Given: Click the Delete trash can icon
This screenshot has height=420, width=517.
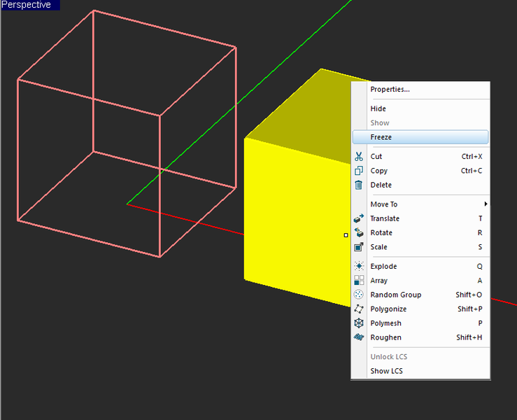Looking at the screenshot, I should [359, 185].
